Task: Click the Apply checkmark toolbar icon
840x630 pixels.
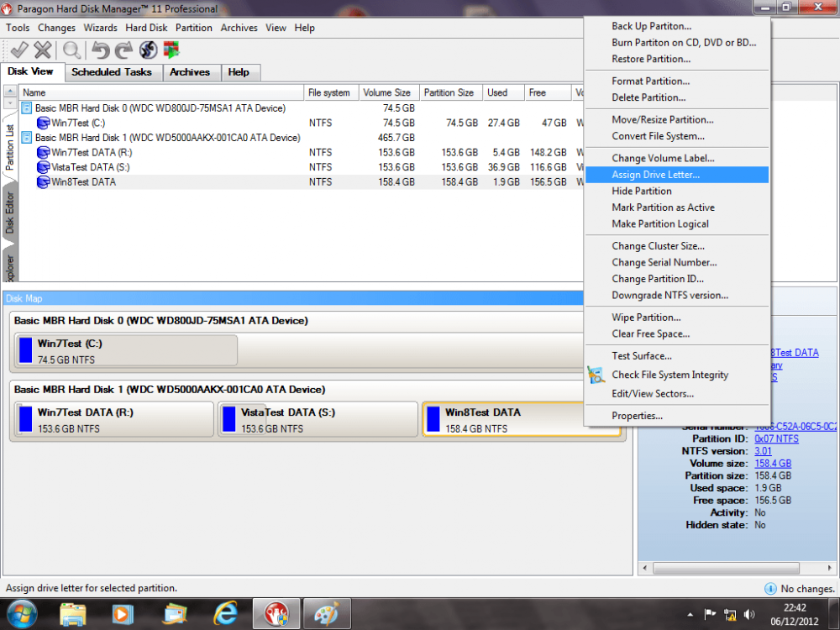Action: click(x=19, y=50)
